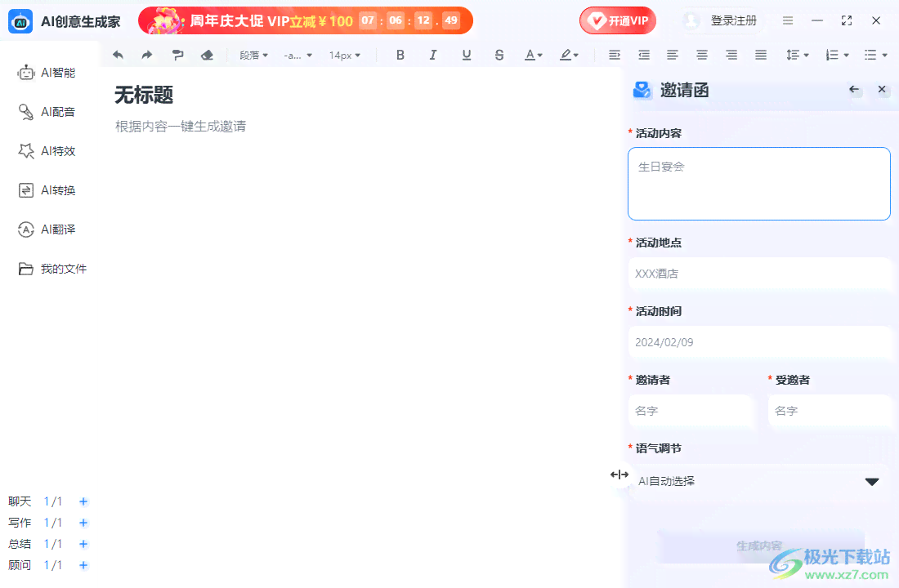Justify the text
899x588 pixels.
[761, 55]
